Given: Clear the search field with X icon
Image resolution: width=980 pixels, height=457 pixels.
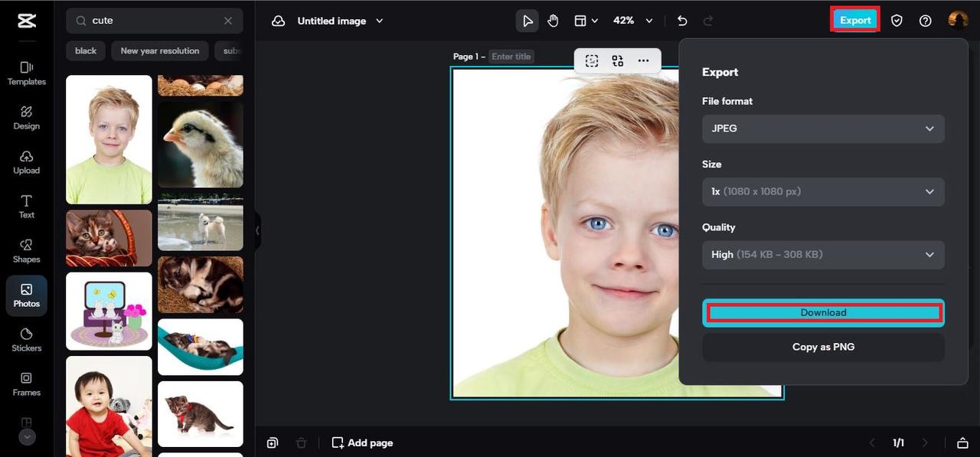Looking at the screenshot, I should pos(228,21).
